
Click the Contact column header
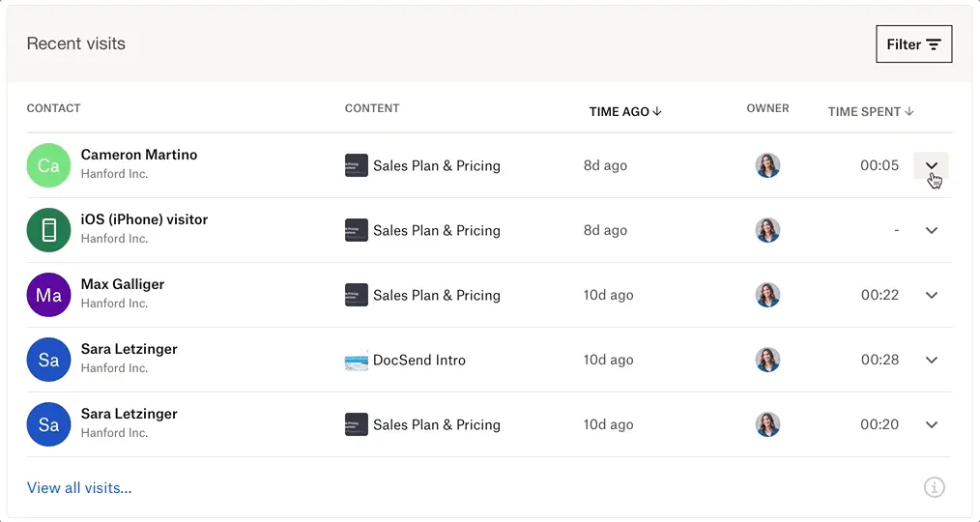point(53,108)
